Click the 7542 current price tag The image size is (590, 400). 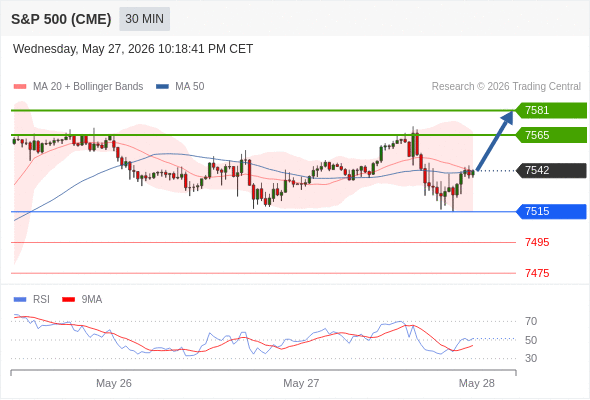[551, 170]
